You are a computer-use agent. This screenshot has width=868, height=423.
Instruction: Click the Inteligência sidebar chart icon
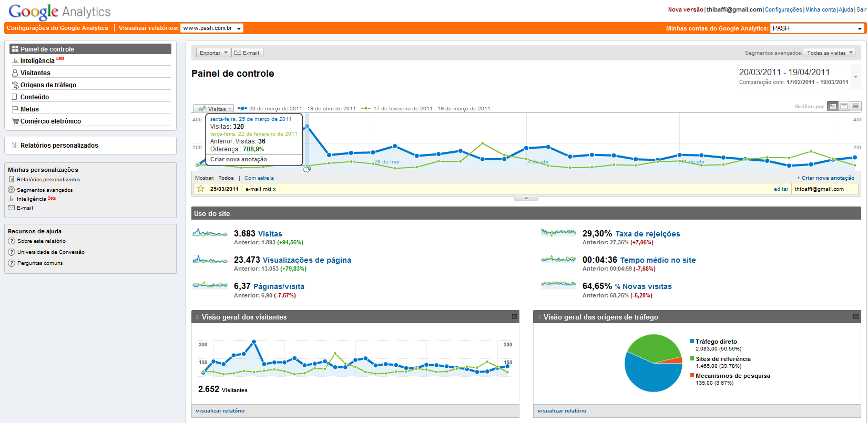pyautogui.click(x=15, y=61)
